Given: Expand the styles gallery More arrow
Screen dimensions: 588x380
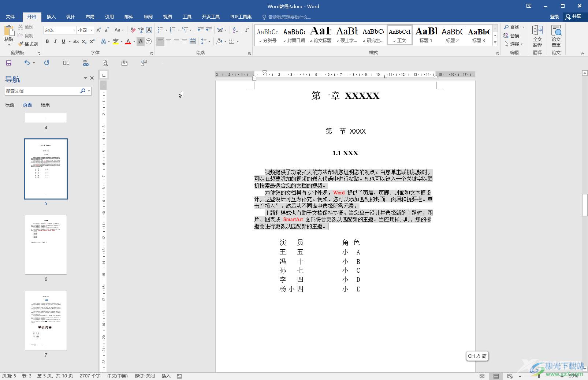Looking at the screenshot, I should [495, 43].
